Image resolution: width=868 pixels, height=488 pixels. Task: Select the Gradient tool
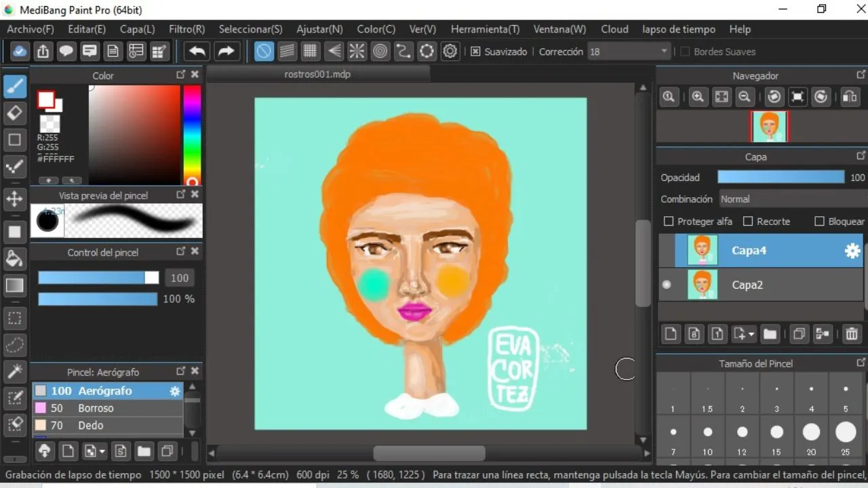[15, 285]
